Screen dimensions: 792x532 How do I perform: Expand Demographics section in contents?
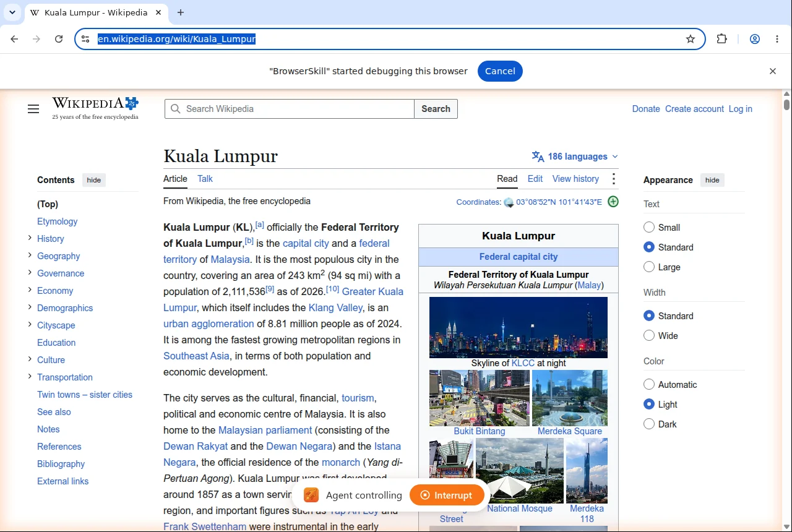pos(29,307)
